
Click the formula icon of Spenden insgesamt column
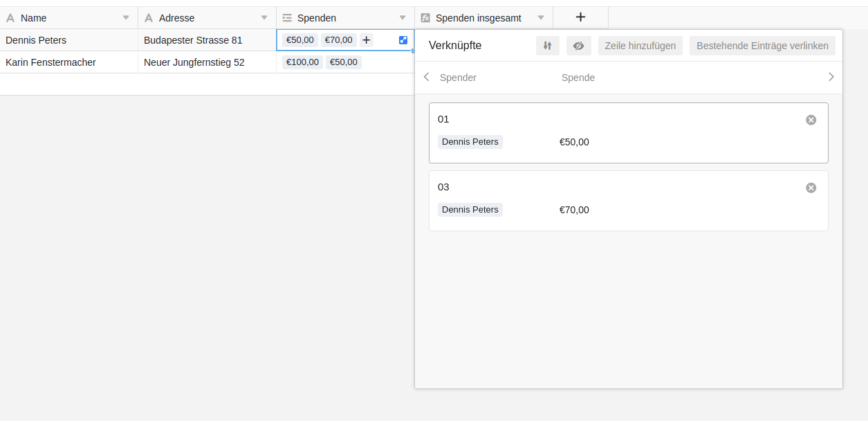[425, 18]
